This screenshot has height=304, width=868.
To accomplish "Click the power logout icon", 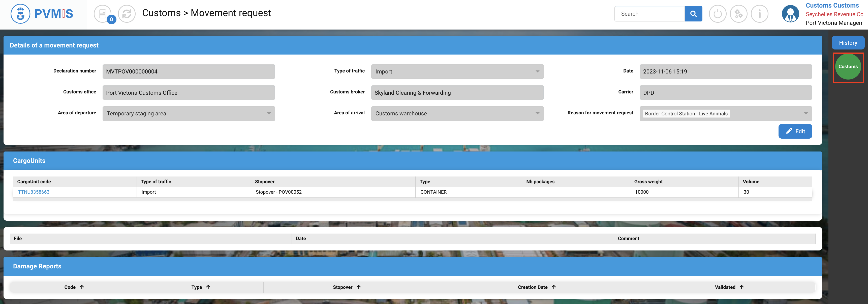I will pos(717,14).
